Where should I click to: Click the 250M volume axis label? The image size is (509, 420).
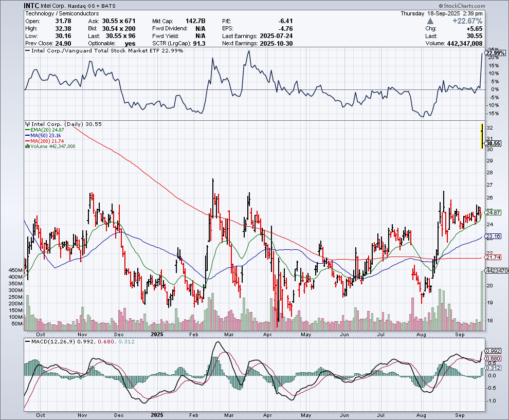[x=15, y=297]
